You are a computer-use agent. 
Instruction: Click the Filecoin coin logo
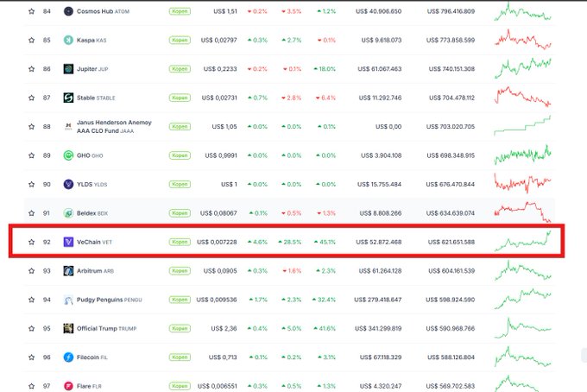click(68, 357)
